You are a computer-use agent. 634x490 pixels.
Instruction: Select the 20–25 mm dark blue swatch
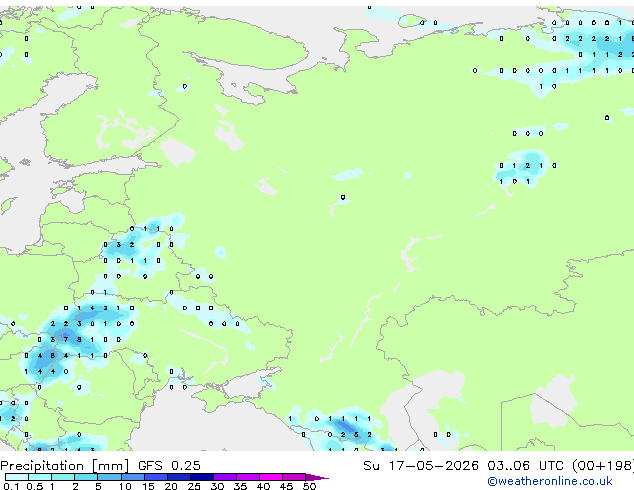coord(179,477)
